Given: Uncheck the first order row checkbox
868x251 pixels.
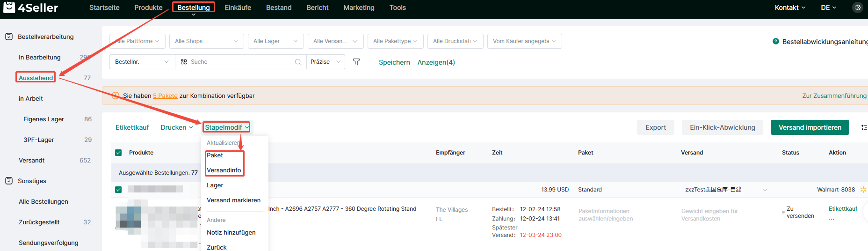Looking at the screenshot, I should pos(118,190).
